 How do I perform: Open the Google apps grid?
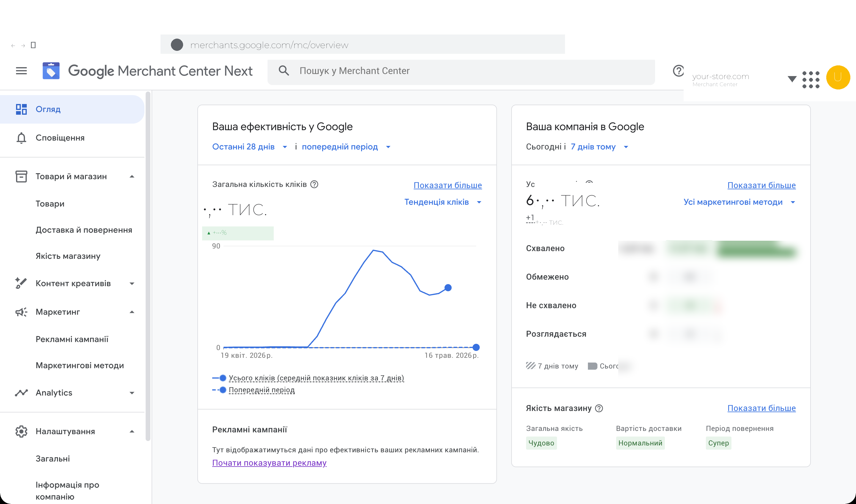click(811, 79)
